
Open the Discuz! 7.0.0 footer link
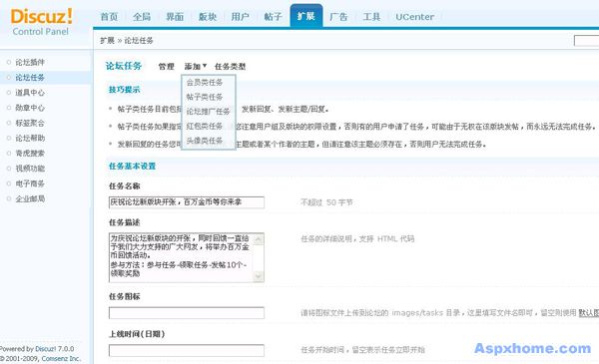(55, 349)
